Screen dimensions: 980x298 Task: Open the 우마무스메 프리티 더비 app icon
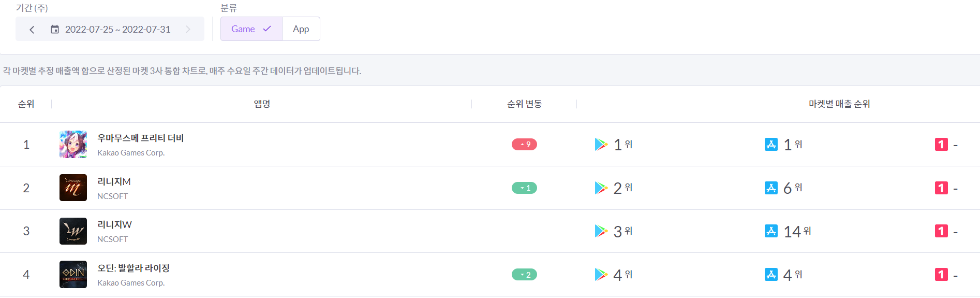click(73, 144)
